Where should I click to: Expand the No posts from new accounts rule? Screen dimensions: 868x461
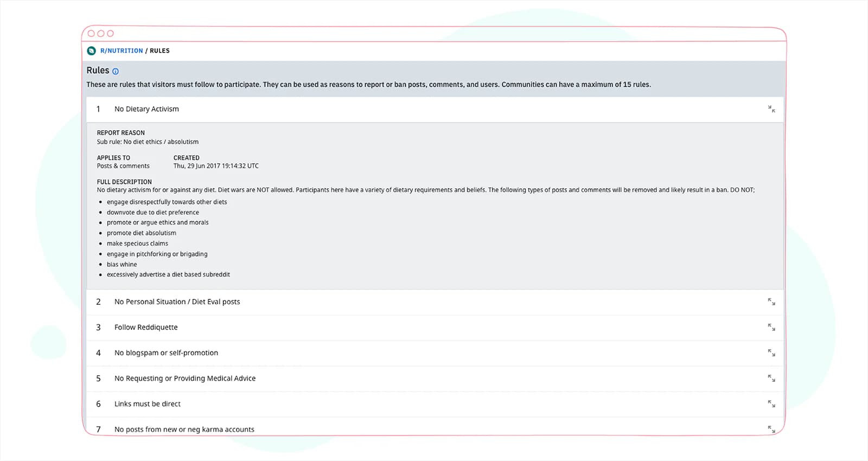click(771, 429)
